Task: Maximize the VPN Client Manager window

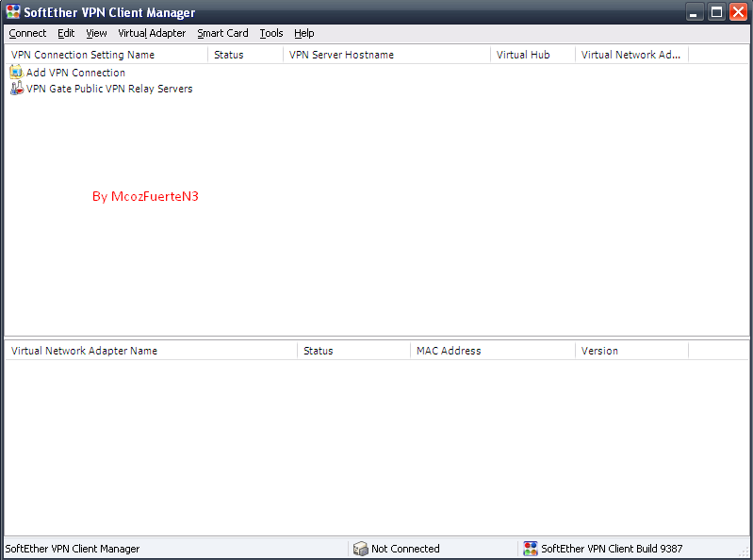Action: pos(716,12)
